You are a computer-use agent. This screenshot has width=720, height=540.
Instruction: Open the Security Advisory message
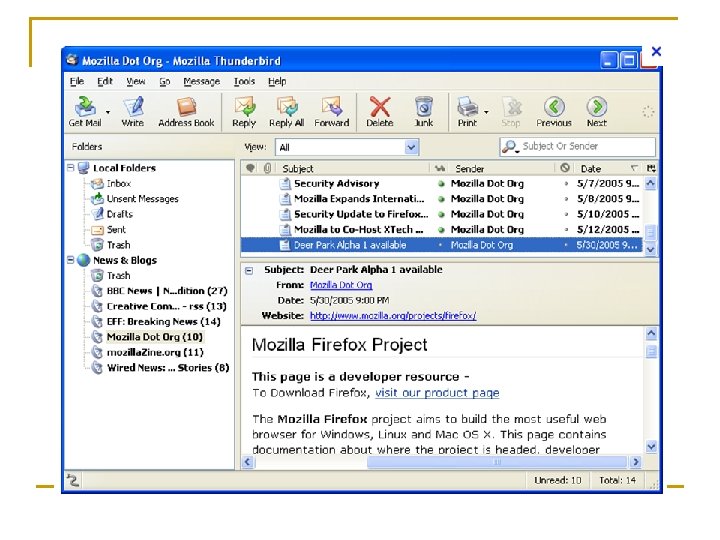pos(336,184)
